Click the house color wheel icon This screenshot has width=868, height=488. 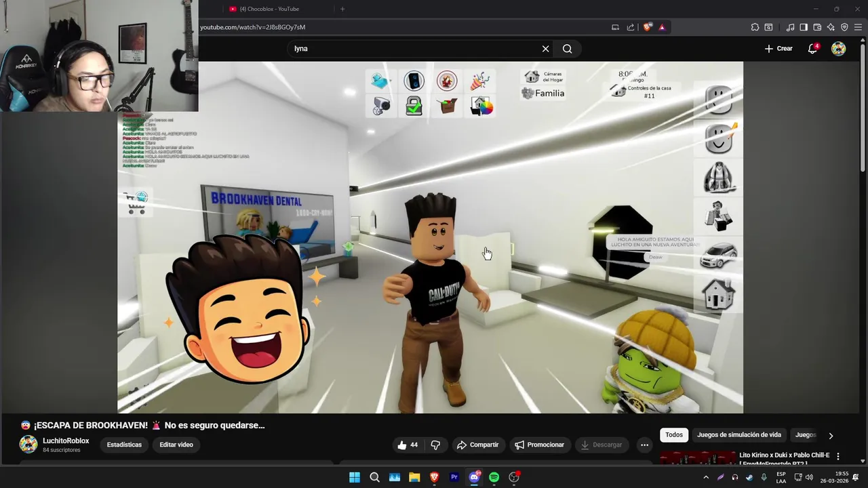click(481, 106)
